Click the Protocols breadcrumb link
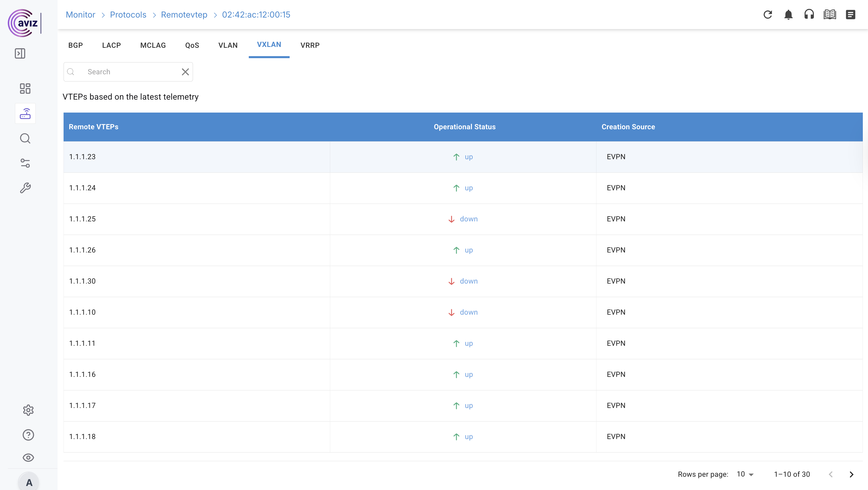The width and height of the screenshot is (868, 490). (x=128, y=14)
